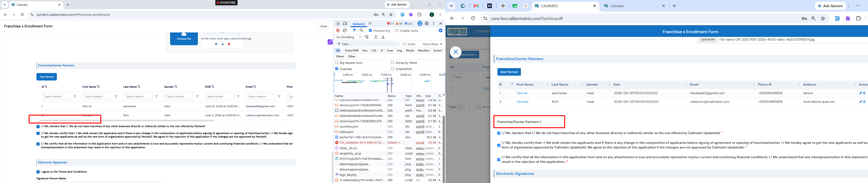Screen dimensions: 868x183
Task: Open the No throttling dropdown
Action: [348, 37]
